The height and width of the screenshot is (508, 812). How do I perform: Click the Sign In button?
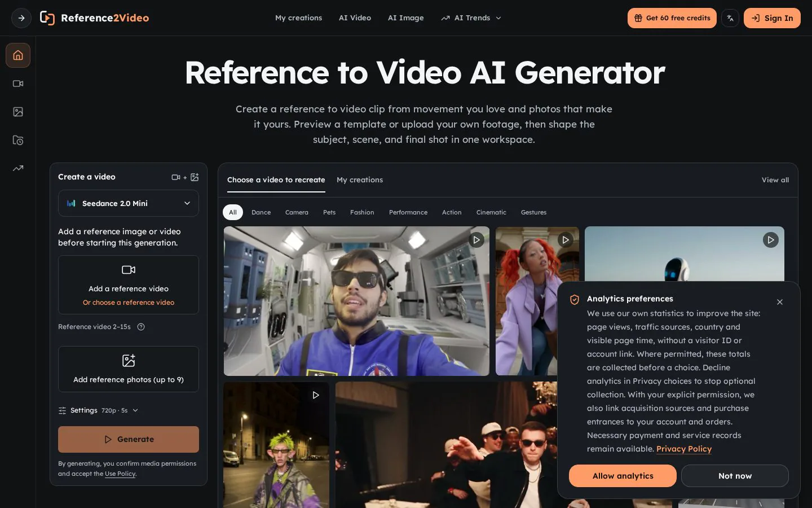tap(772, 18)
